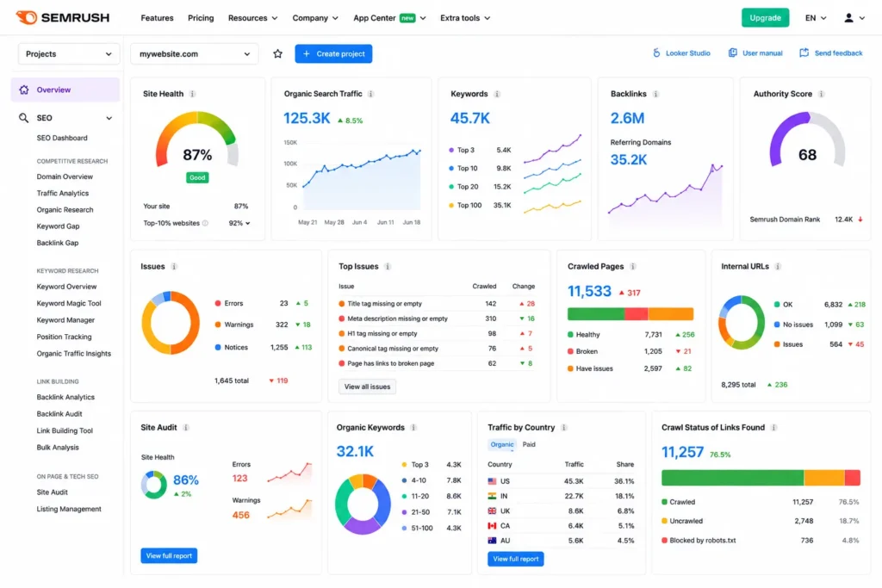Image resolution: width=882 pixels, height=588 pixels.
Task: Click the Issues donut chart
Action: [171, 323]
